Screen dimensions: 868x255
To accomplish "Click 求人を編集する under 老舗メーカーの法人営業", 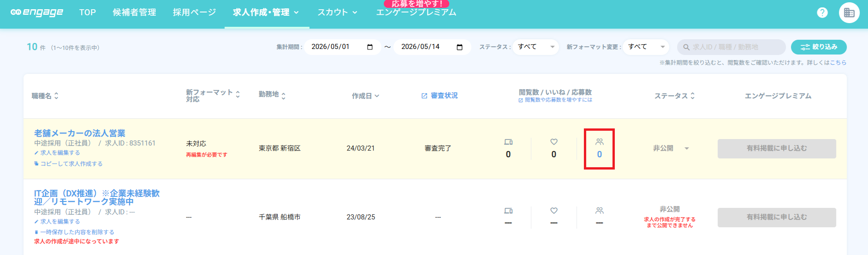I will [57, 153].
